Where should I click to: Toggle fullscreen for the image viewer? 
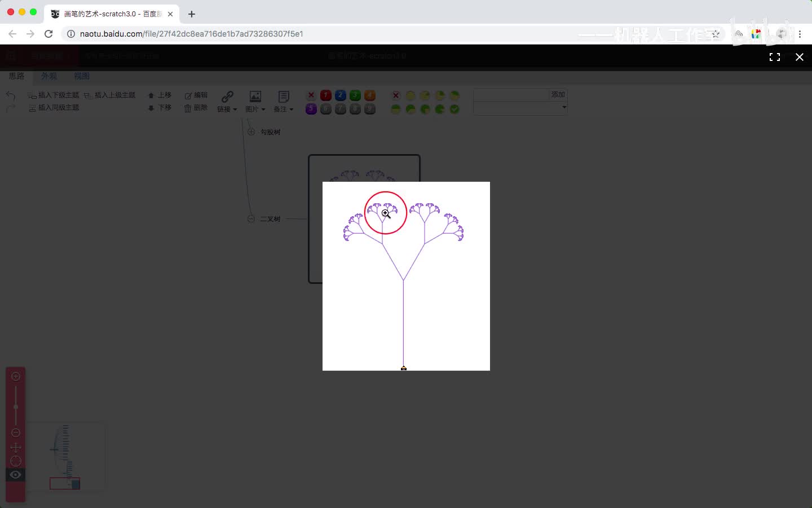click(775, 57)
